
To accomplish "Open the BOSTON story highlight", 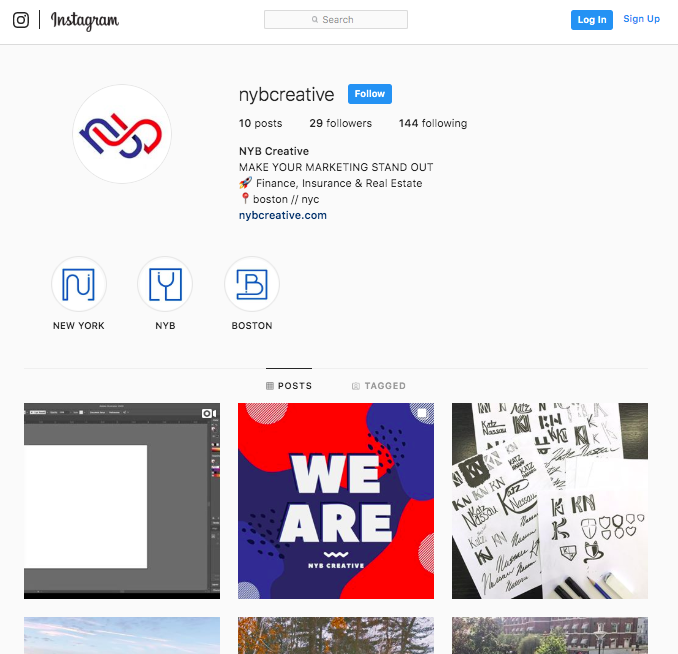I will click(252, 284).
